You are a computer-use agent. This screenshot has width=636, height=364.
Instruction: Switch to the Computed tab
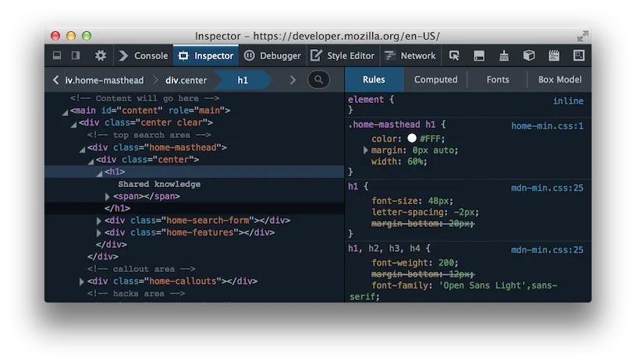pos(435,80)
